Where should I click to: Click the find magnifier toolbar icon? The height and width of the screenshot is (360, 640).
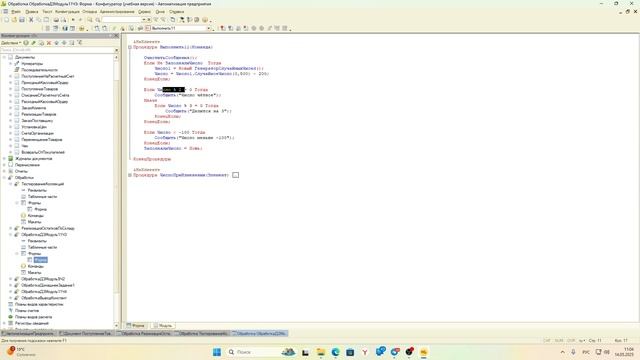coord(90,20)
